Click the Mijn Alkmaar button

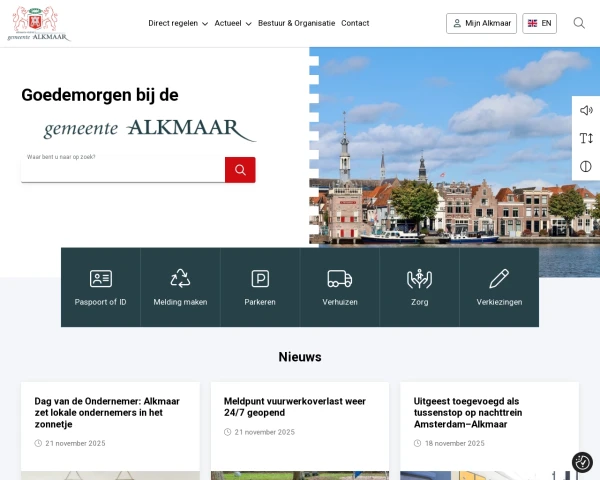(x=481, y=23)
